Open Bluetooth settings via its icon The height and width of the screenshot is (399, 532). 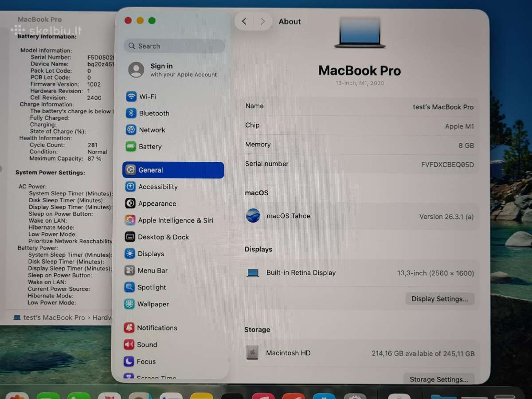pos(131,113)
